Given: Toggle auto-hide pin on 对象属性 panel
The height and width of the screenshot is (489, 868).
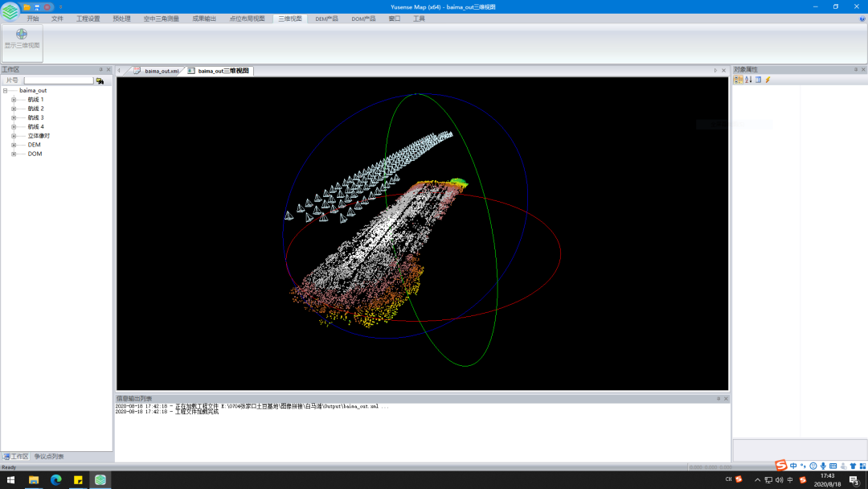Looking at the screenshot, I should [856, 70].
